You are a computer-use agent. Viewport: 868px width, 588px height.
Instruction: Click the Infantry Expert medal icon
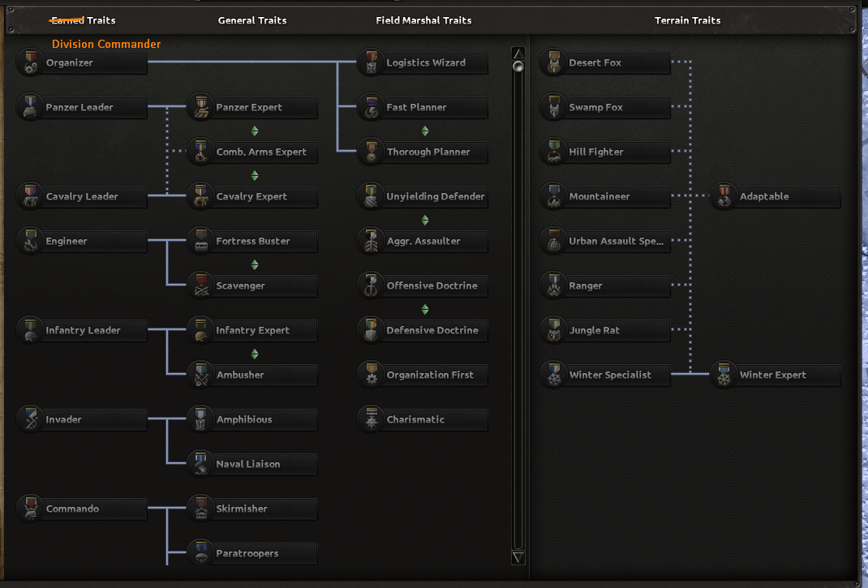click(201, 330)
